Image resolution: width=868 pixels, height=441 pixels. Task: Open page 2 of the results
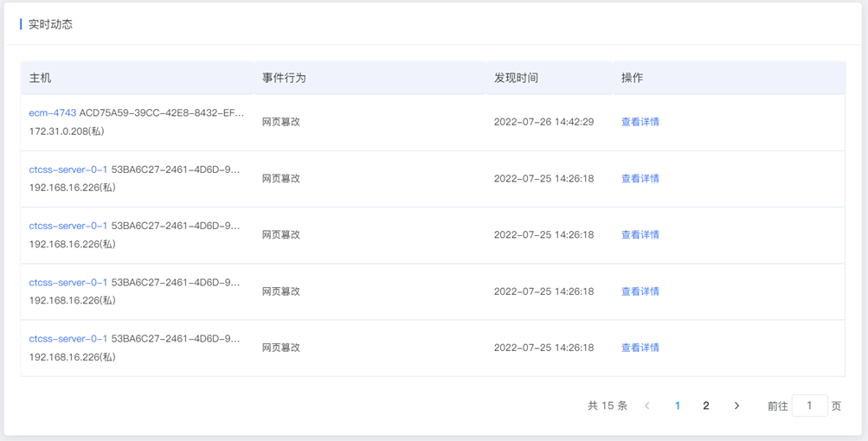click(706, 406)
